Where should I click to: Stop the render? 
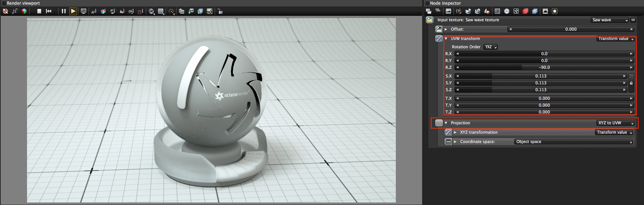pos(39,11)
